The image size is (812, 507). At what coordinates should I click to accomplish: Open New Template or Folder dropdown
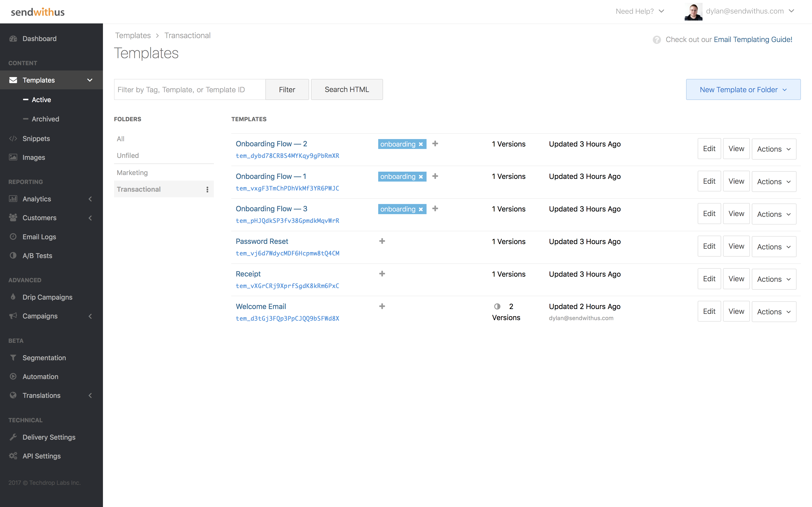point(743,90)
